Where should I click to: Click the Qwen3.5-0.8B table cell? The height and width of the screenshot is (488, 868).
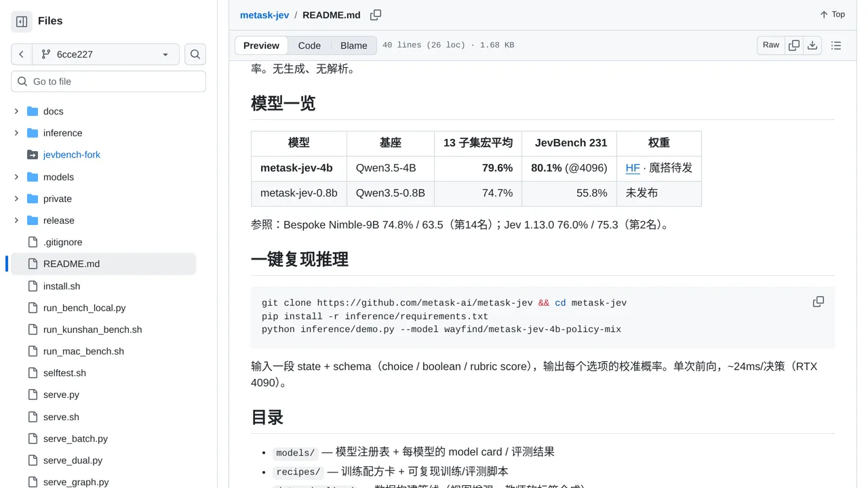[x=391, y=193]
